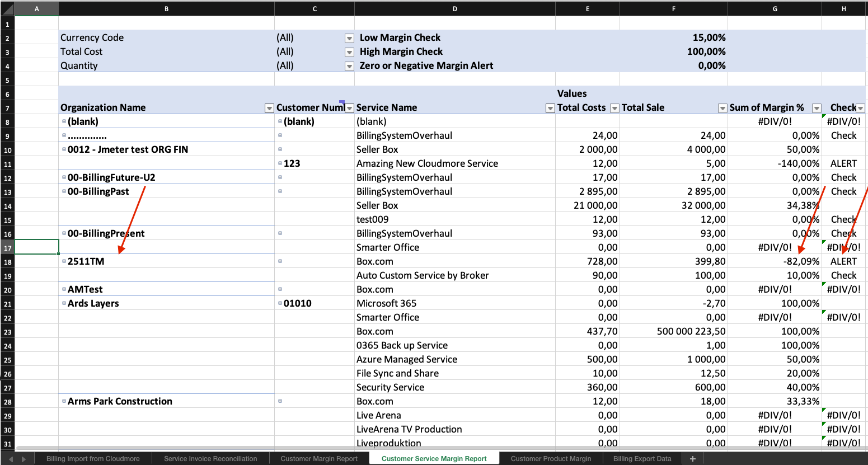Open the Total Costs filter button

[614, 109]
